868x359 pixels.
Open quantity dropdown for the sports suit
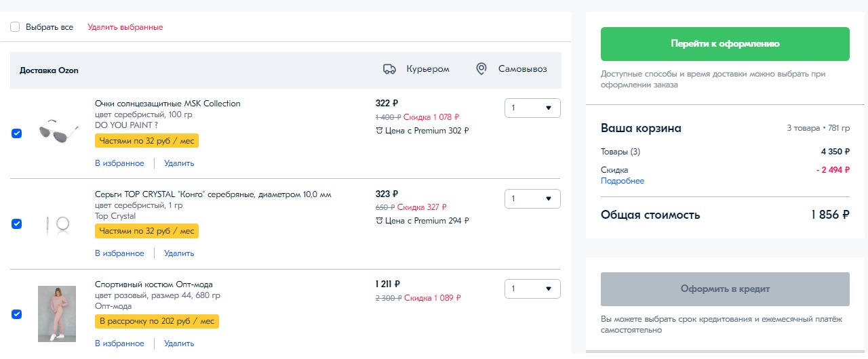532,289
